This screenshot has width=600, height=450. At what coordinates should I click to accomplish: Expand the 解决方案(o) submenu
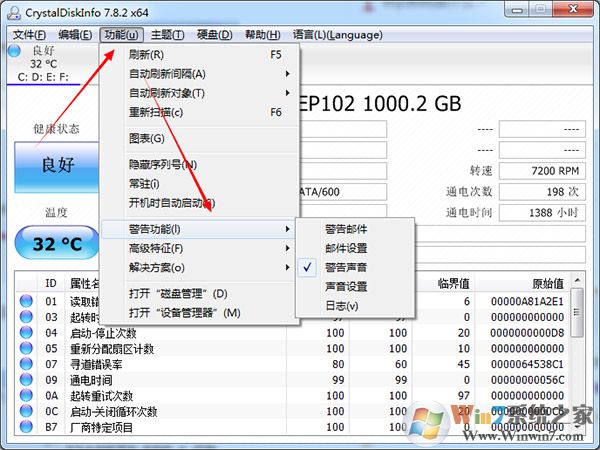pyautogui.click(x=199, y=267)
